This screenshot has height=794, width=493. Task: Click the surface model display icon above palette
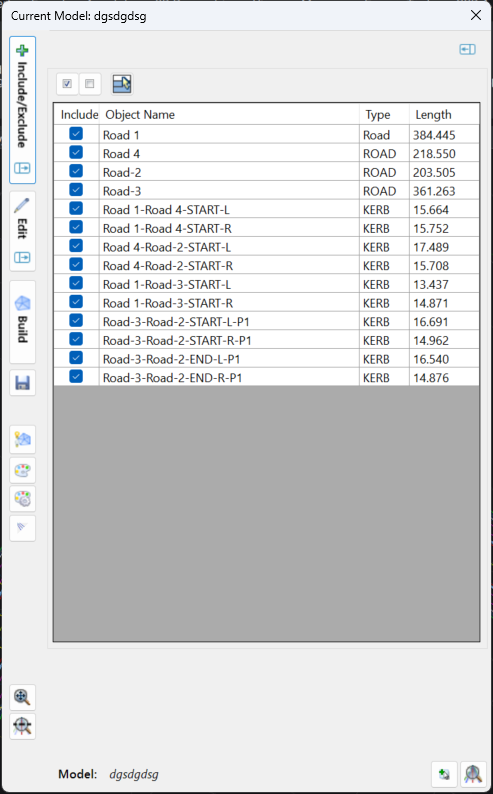point(22,439)
